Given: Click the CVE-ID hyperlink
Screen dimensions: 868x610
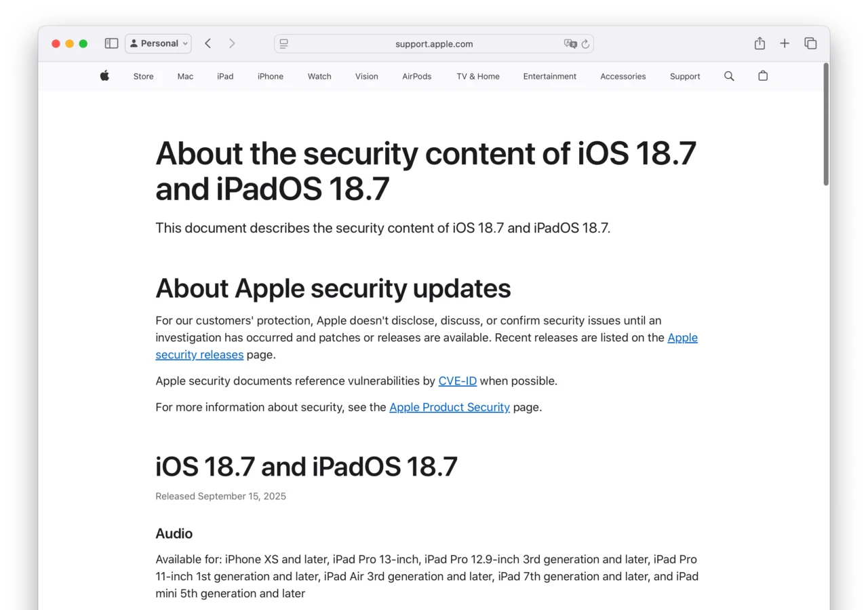Looking at the screenshot, I should (457, 381).
